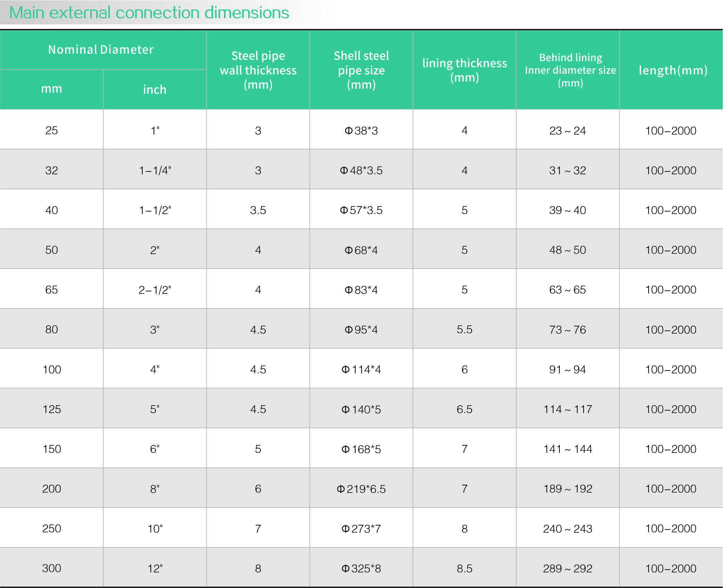The height and width of the screenshot is (588, 723).
Task: Click the Φ168*5 cell
Action: (x=361, y=449)
